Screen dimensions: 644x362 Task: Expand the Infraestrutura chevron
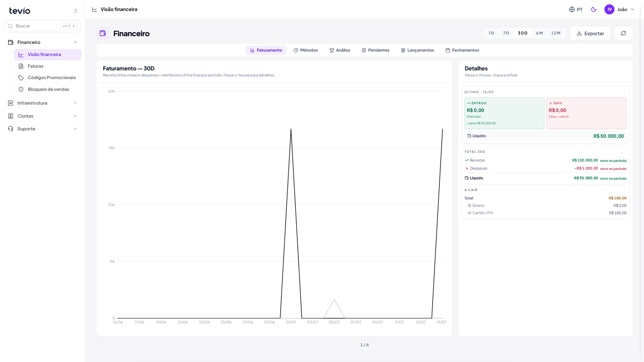coord(75,103)
